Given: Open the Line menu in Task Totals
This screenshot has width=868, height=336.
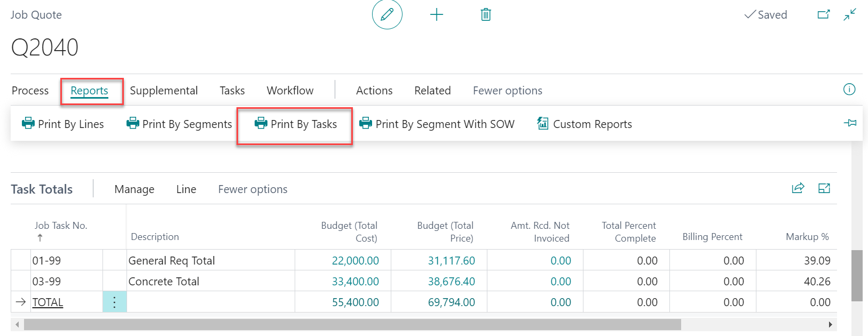Looking at the screenshot, I should (x=186, y=189).
